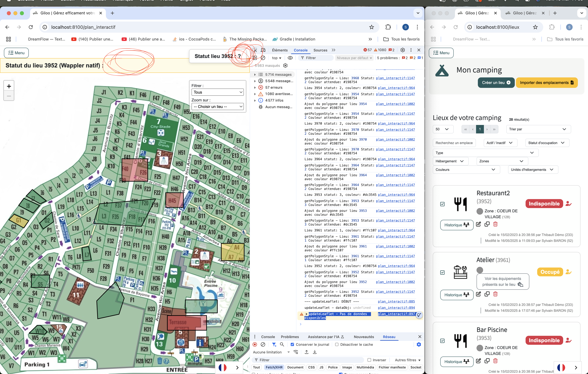Image resolution: width=588 pixels, height=374 pixels.
Task: Create a live expression with the eye icon
Action: (x=290, y=58)
